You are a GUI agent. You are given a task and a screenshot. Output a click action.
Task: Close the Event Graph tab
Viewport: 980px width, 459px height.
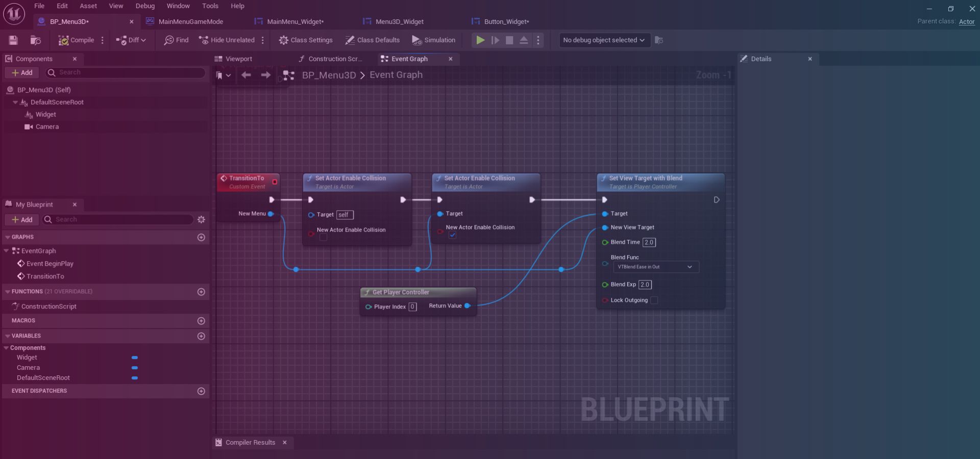point(451,59)
